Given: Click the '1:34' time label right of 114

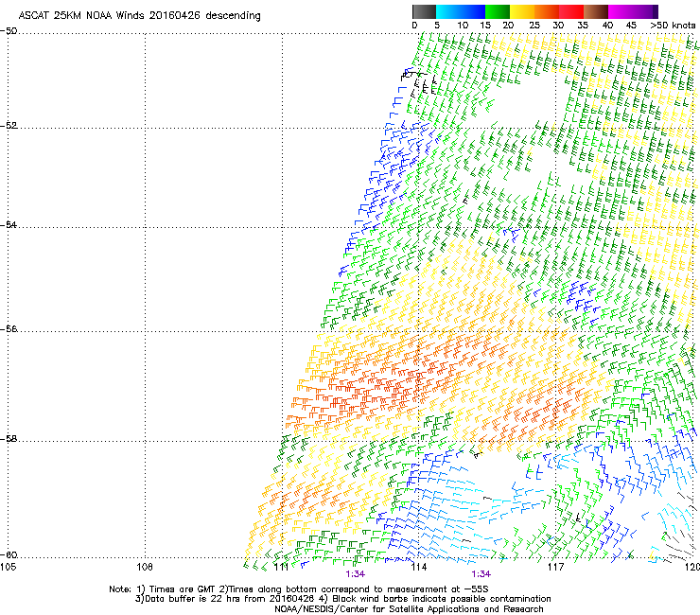Looking at the screenshot, I should 481,574.
